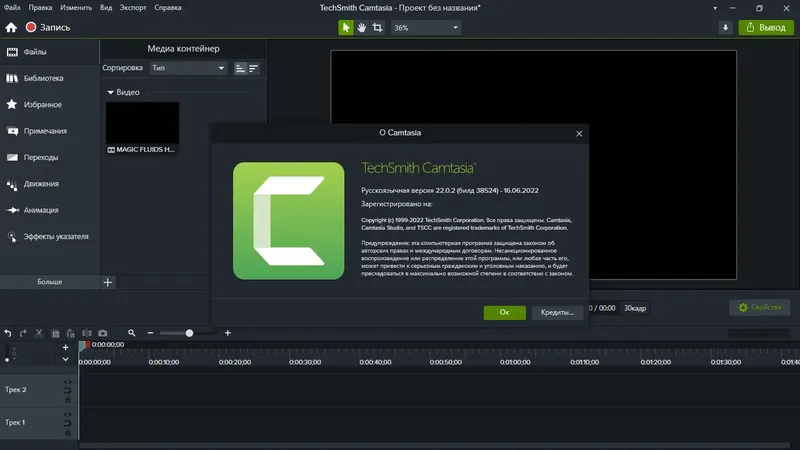Click the Свойства properties button
This screenshot has width=800, height=450.
pos(760,307)
